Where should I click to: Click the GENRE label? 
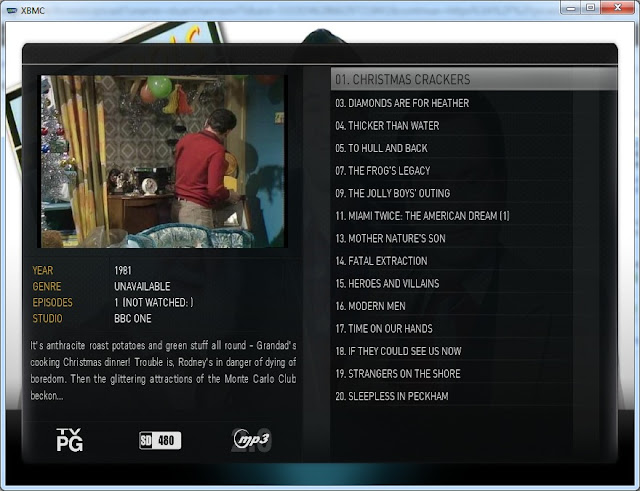47,287
